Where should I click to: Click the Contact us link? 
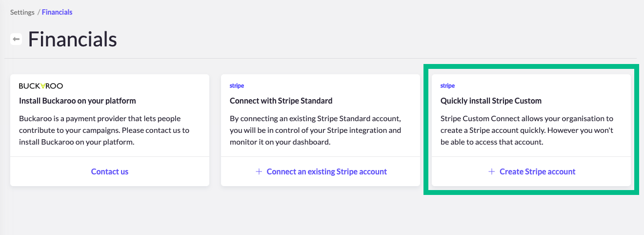point(110,171)
